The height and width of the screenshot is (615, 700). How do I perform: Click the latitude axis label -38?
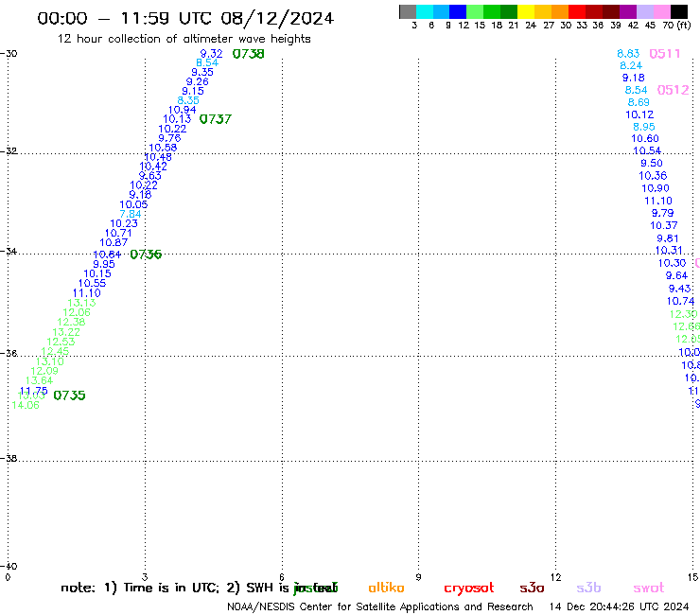(x=9, y=459)
